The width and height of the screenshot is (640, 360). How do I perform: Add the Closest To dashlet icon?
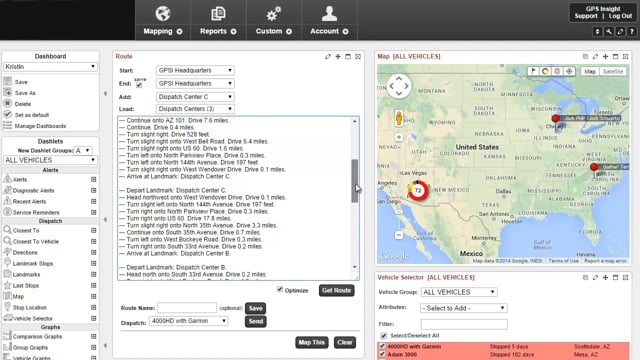coord(93,230)
